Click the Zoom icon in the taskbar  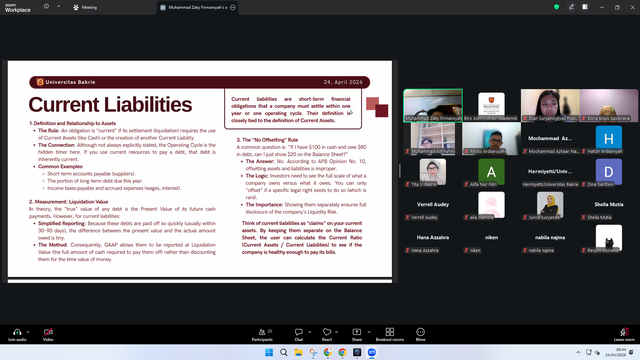pyautogui.click(x=372, y=352)
